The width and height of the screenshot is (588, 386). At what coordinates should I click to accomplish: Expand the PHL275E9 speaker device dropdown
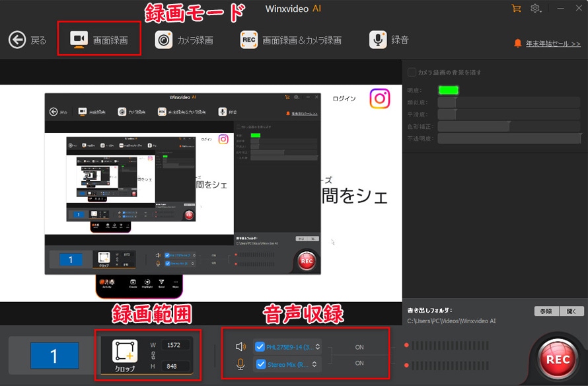pyautogui.click(x=318, y=346)
